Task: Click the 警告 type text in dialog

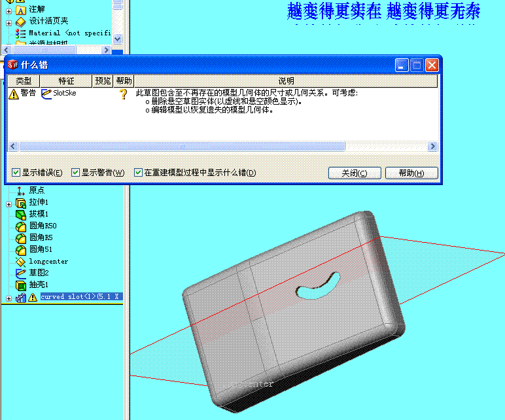Action: tap(28, 93)
